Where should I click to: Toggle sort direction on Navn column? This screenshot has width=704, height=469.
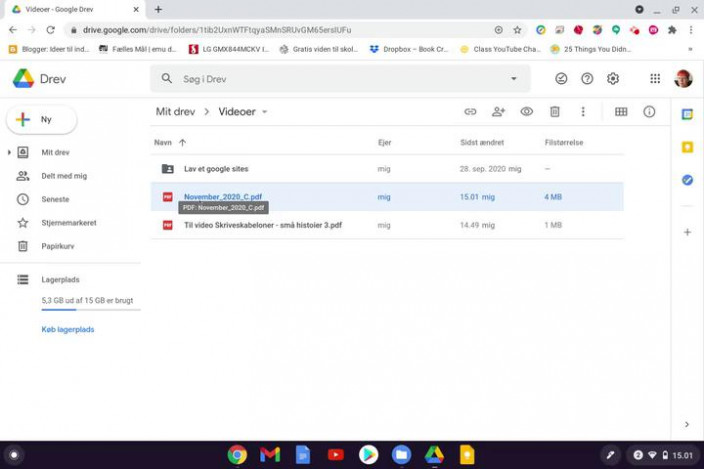[182, 143]
